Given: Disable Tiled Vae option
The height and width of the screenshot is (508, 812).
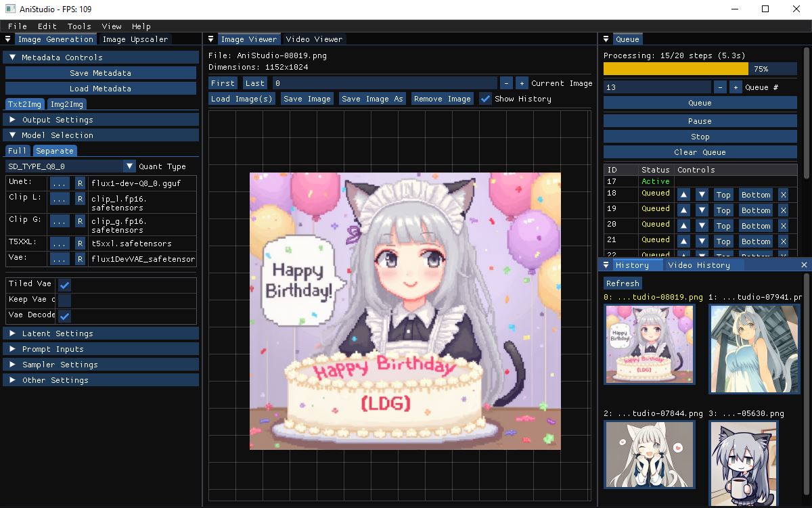Looking at the screenshot, I should (x=65, y=285).
